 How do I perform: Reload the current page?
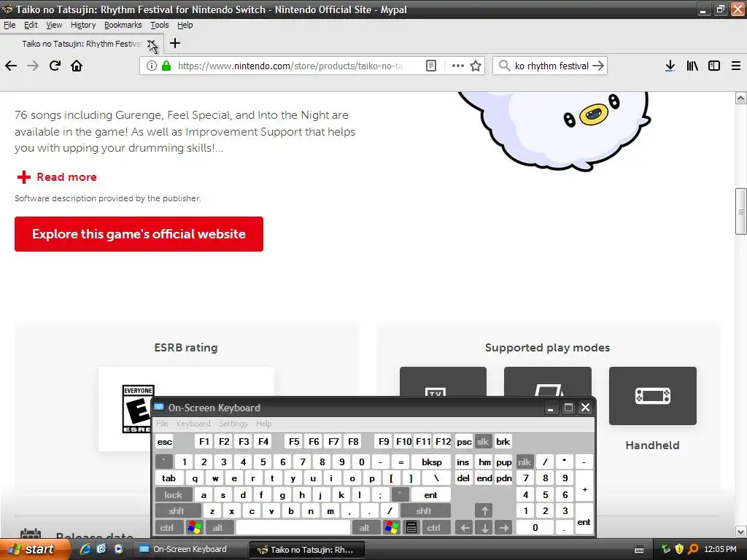55,66
